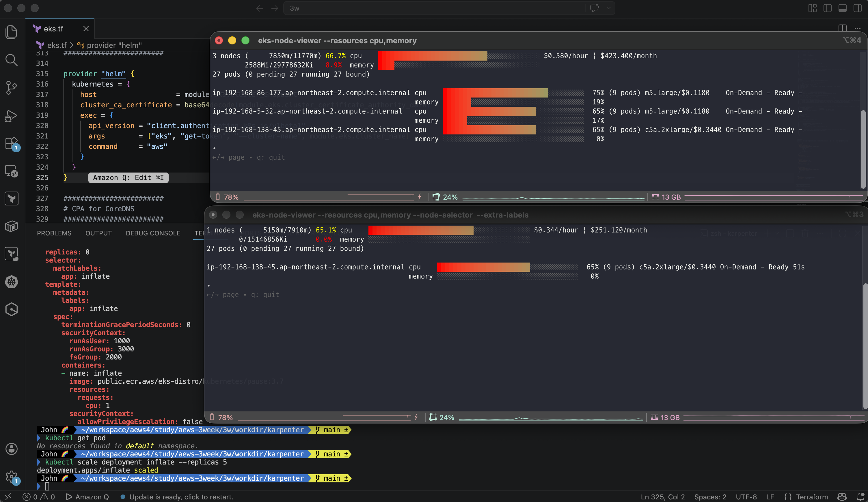Screen dimensions: 868x502
Task: Click Ln 325, Col 2 cursor position
Action: [662, 497]
